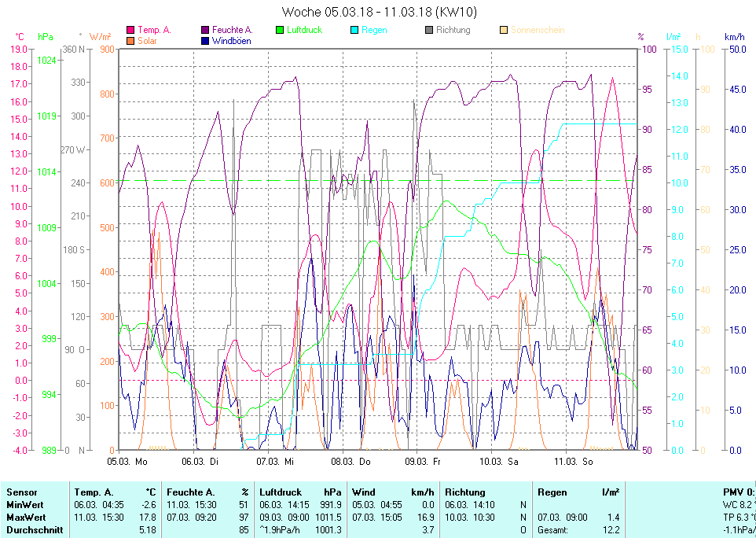The image size is (756, 538).
Task: Click the cyan Regen legend swatch
Action: tap(354, 30)
